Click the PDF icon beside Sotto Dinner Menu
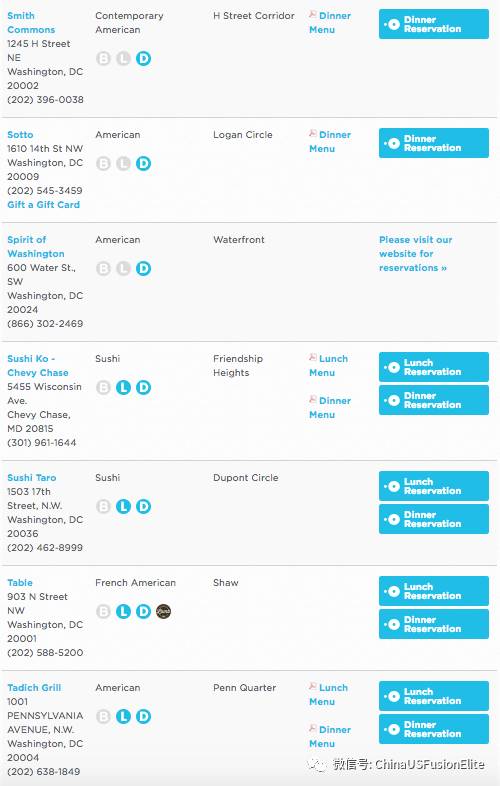This screenshot has height=786, width=500. 313,134
